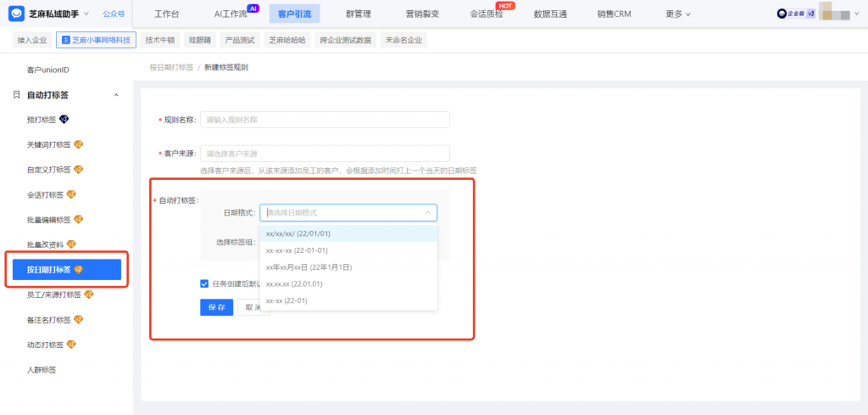The height and width of the screenshot is (415, 868).
Task: Open 员工/来源打标签 menu item
Action: [x=54, y=294]
